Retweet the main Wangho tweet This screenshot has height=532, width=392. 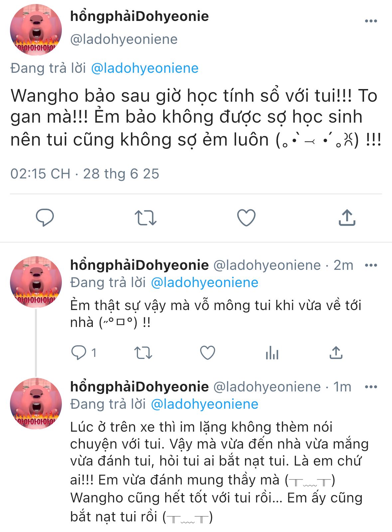click(x=146, y=218)
